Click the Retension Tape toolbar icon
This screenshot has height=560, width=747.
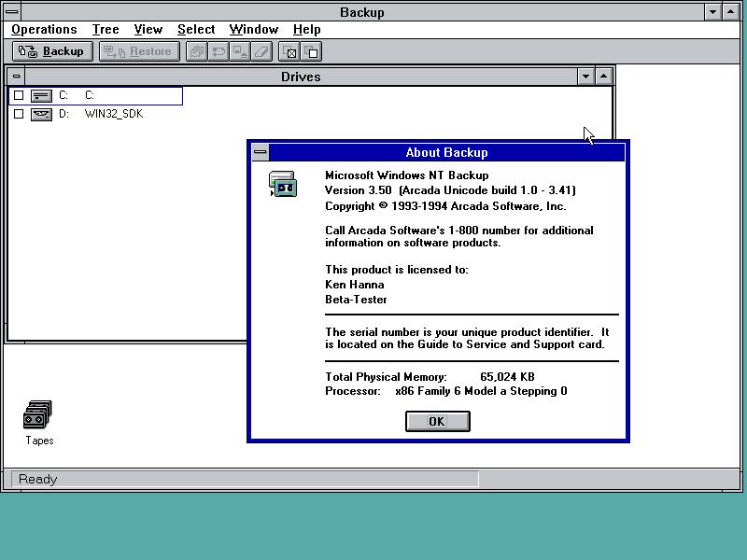(x=218, y=51)
